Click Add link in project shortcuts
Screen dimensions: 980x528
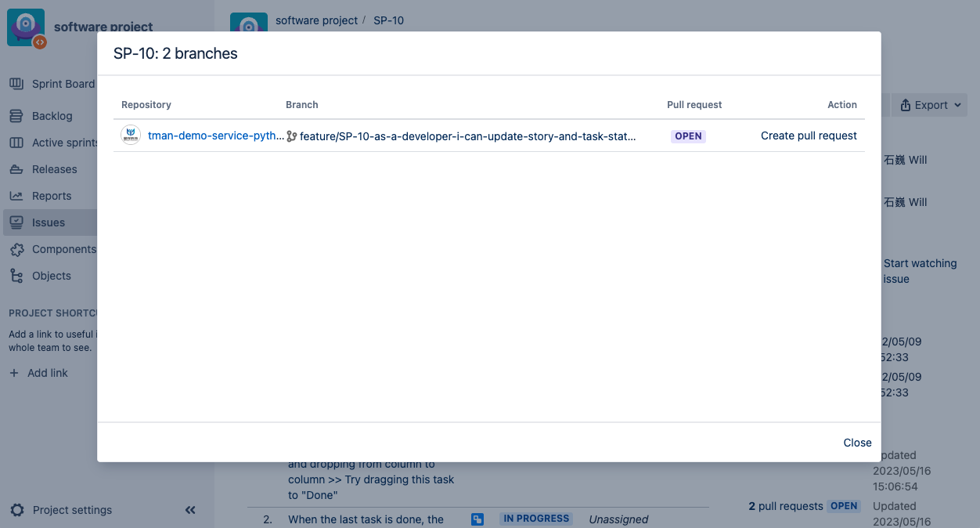click(x=48, y=373)
